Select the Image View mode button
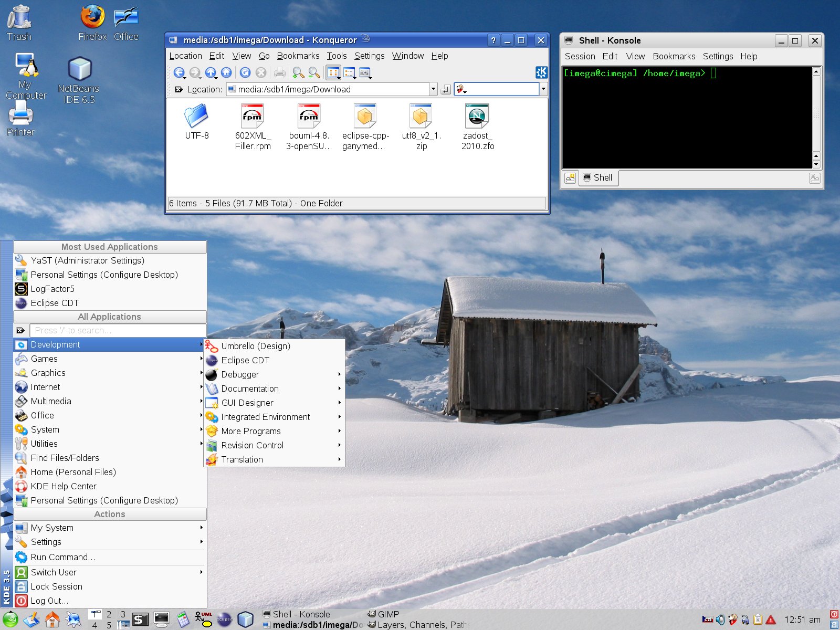The image size is (840, 630). [365, 73]
